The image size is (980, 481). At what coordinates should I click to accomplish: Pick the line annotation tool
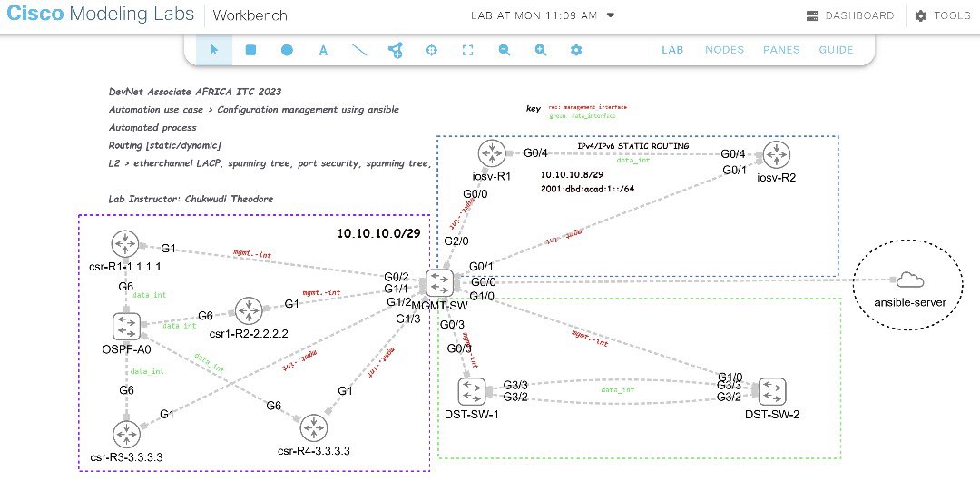359,50
